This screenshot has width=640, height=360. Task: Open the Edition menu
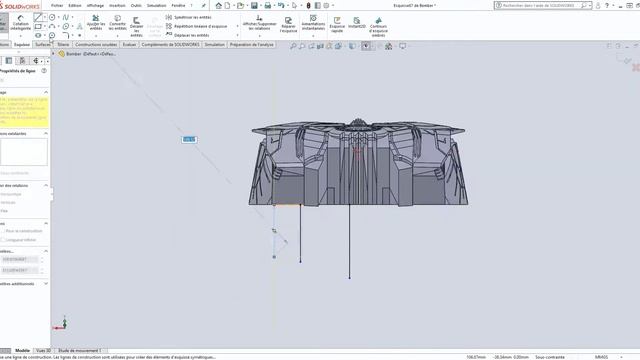75,5
